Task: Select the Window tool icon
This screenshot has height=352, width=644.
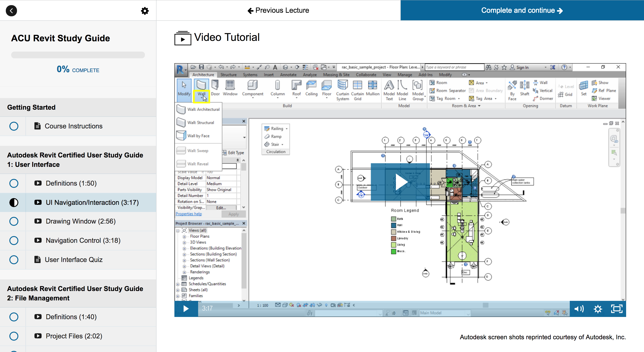Action: click(230, 85)
